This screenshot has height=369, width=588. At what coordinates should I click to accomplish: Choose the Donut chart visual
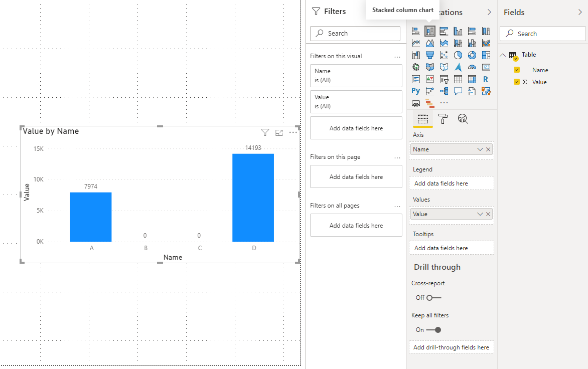pos(472,55)
